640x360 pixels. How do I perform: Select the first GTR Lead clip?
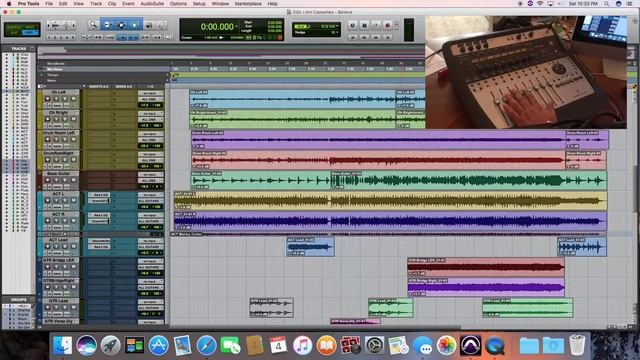coord(271,308)
